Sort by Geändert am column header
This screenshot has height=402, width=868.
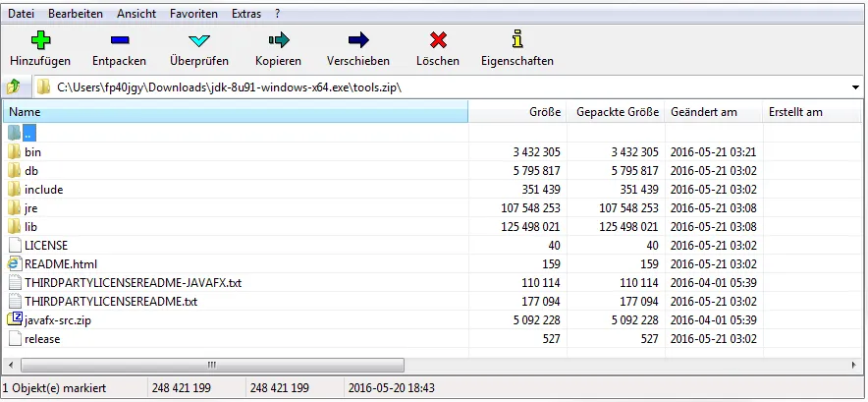point(703,112)
